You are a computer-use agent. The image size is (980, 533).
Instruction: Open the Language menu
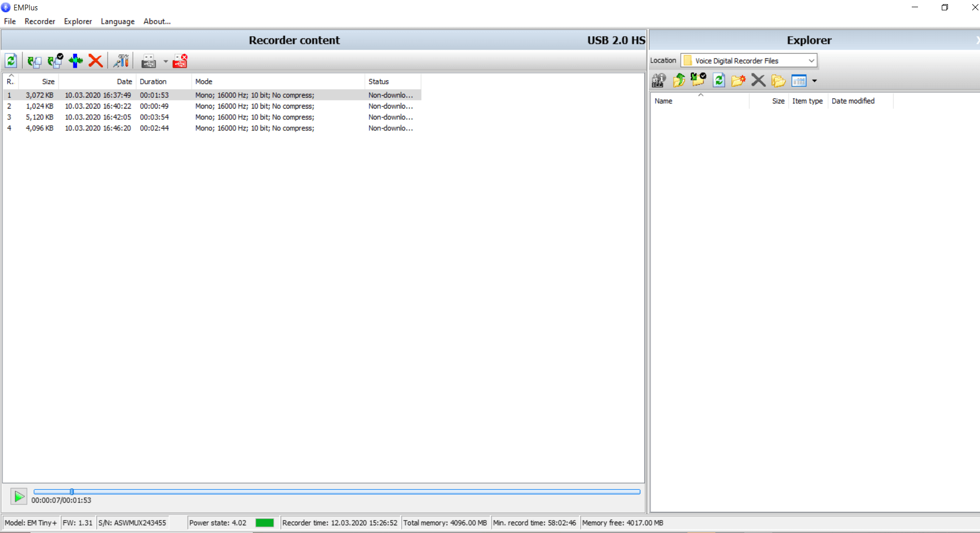click(117, 21)
